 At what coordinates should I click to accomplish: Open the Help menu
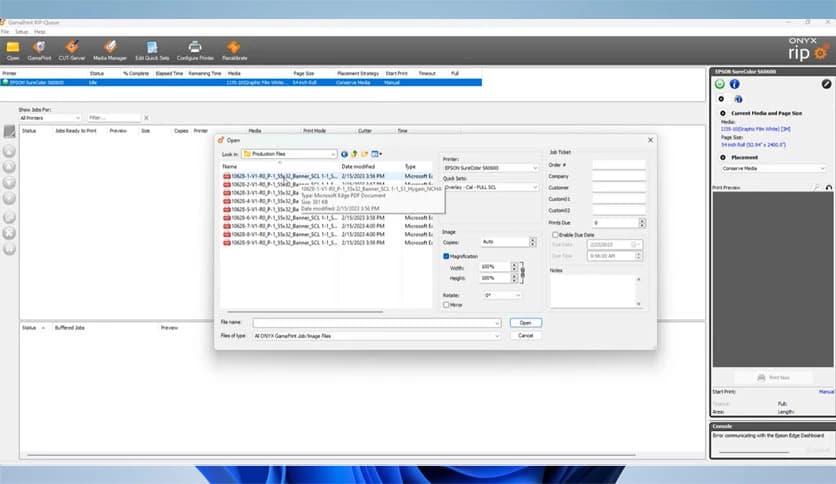(39, 32)
